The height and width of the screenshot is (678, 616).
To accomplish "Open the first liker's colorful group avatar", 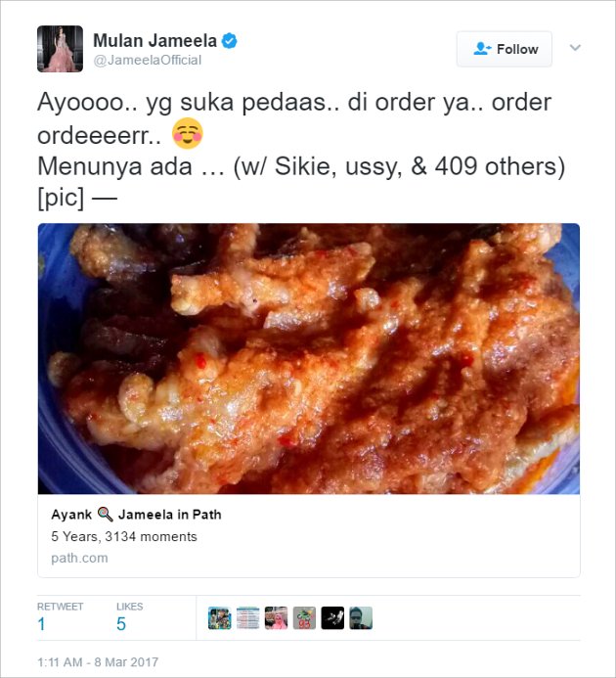I will 220,618.
